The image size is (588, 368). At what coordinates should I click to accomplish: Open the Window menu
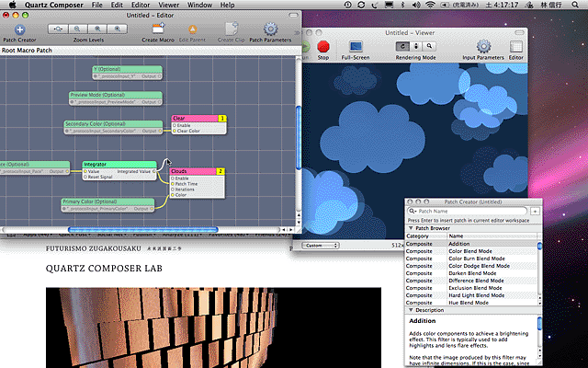pyautogui.click(x=199, y=5)
